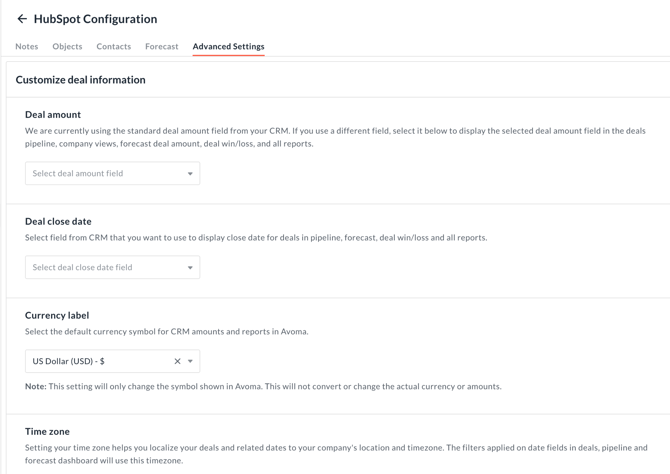Click the Time zone section heading
Image resolution: width=670 pixels, height=474 pixels.
[x=47, y=431]
